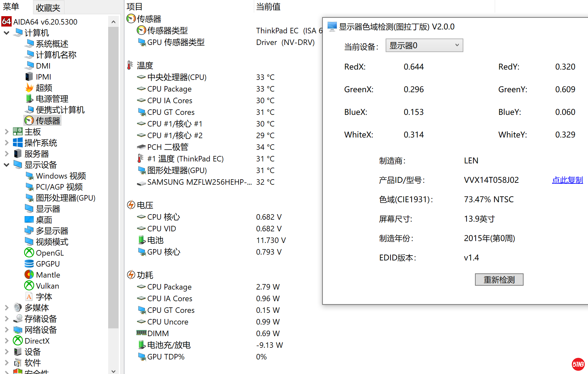Open the Menu tab
Image resolution: width=588 pixels, height=374 pixels.
pos(11,7)
